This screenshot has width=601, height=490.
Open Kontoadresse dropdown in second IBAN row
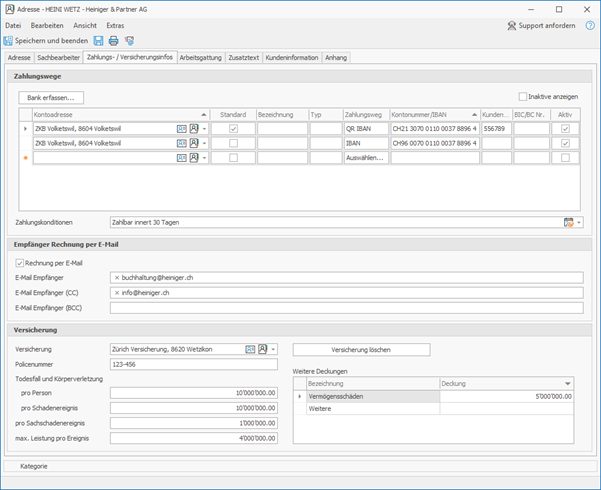(x=204, y=143)
